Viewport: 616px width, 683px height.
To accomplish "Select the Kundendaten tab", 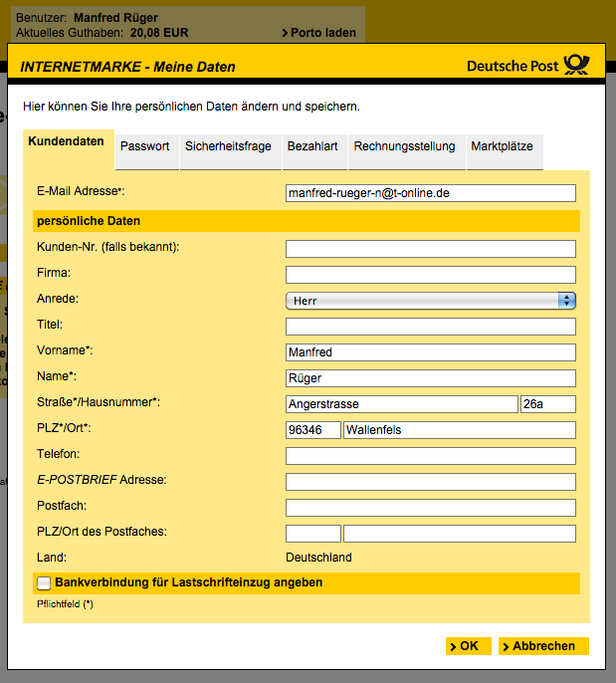I will tap(67, 142).
